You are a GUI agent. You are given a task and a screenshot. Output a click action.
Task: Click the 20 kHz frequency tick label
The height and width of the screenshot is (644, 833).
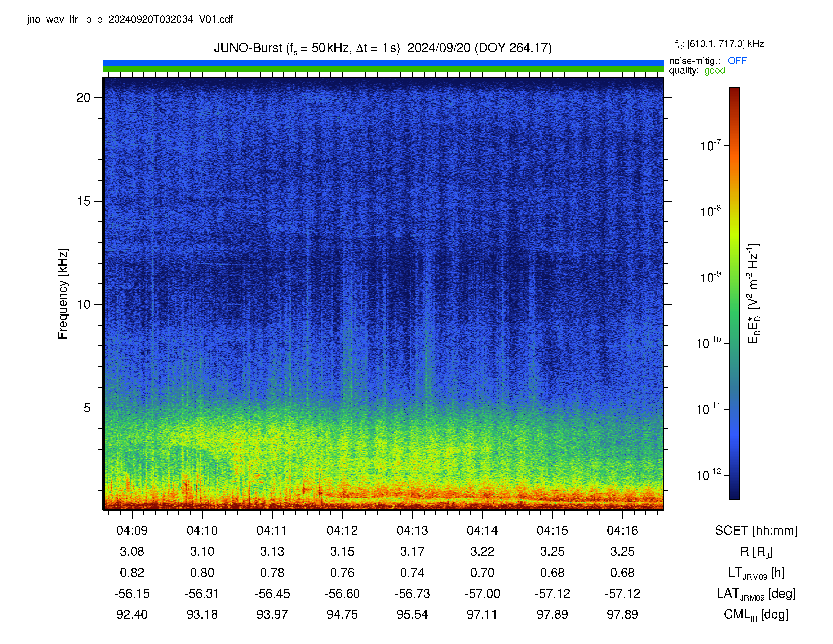[83, 98]
